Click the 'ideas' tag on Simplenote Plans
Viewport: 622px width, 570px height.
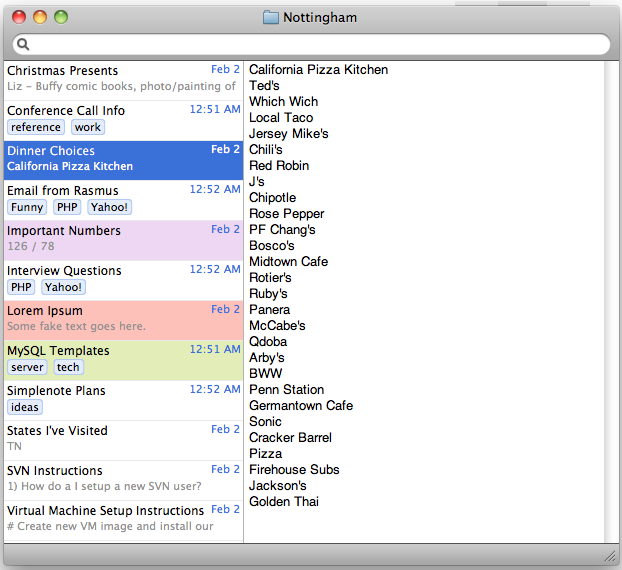25,407
